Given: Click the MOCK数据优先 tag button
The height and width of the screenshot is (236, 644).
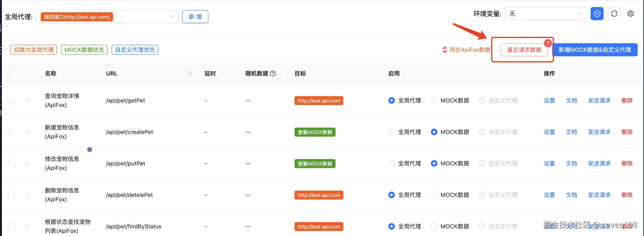Looking at the screenshot, I should tap(84, 50).
